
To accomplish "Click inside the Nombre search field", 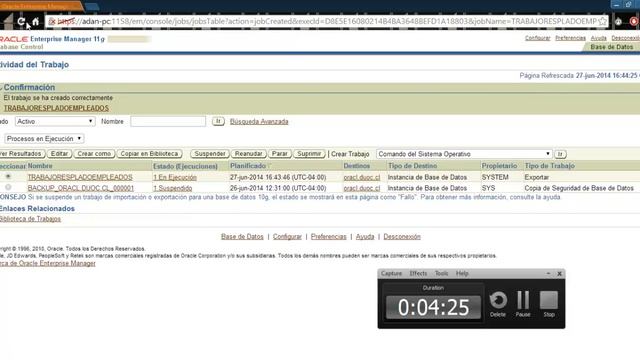I will tap(168, 122).
